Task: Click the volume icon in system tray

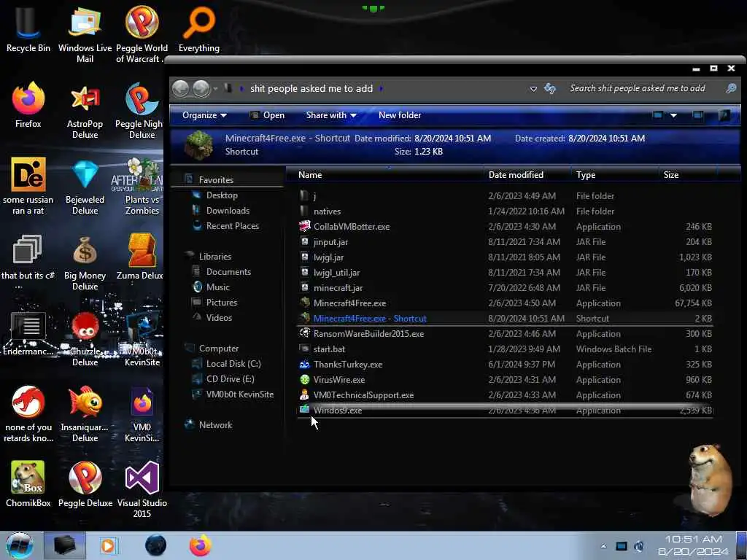Action: 639,546
